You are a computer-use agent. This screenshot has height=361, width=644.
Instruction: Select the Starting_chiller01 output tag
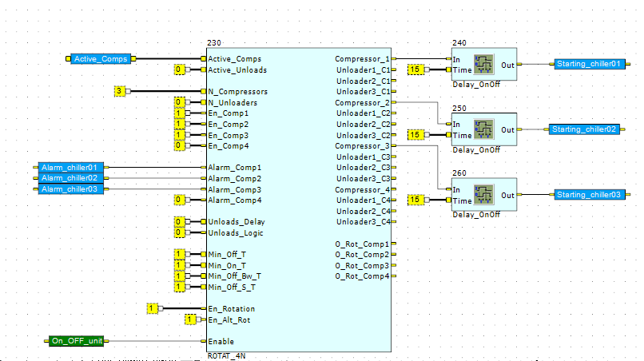click(590, 64)
